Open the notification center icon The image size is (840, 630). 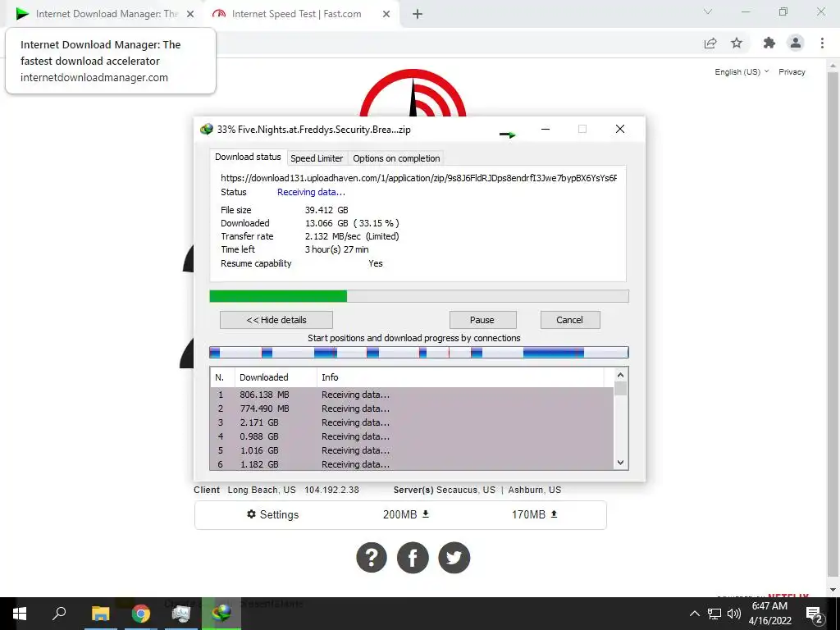coord(814,614)
